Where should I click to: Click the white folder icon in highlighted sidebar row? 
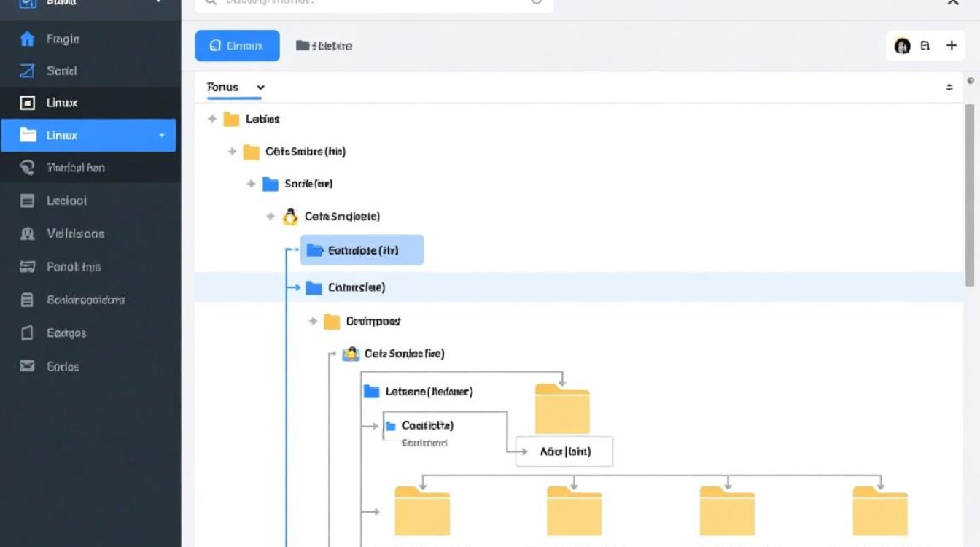coord(28,135)
